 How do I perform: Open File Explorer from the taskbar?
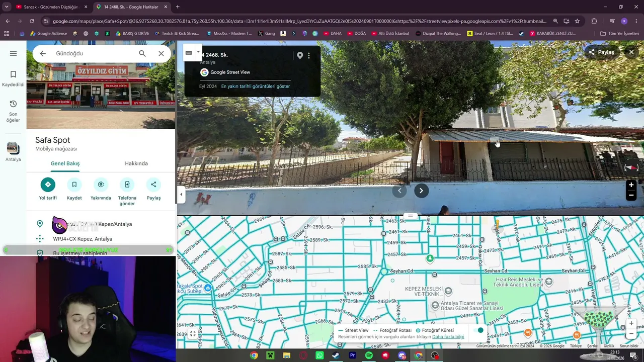(x=286, y=355)
